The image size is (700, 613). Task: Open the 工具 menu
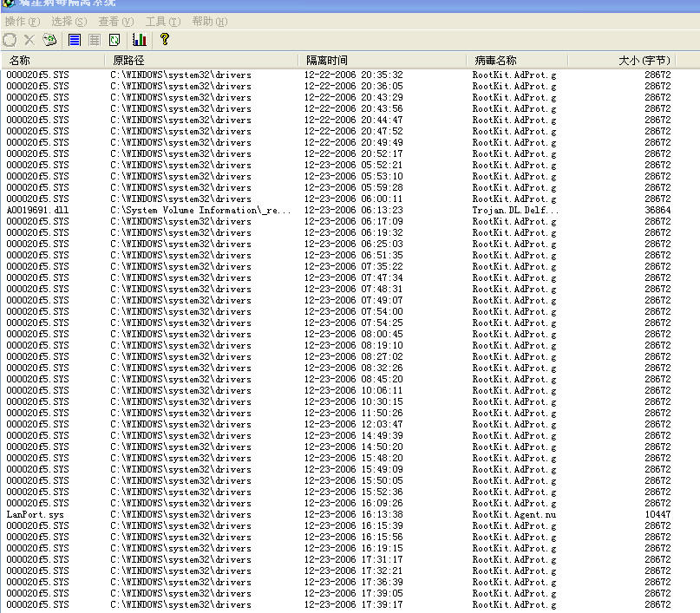162,21
